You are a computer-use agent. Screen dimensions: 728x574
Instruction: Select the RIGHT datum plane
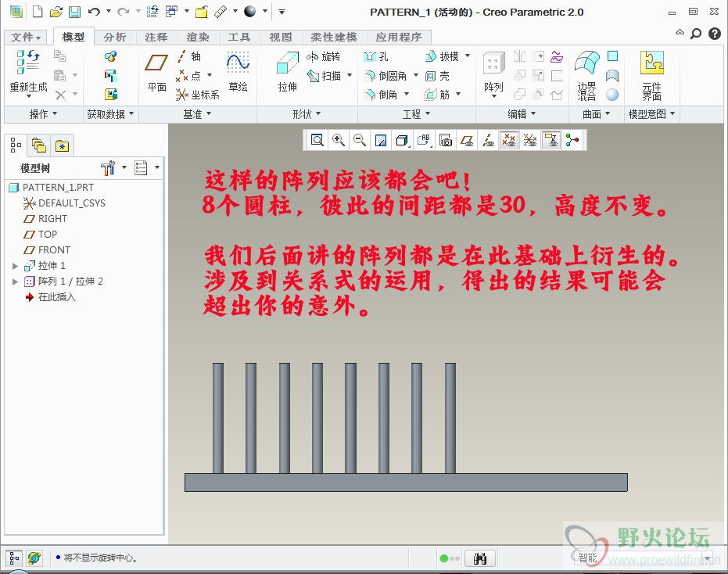(x=45, y=219)
